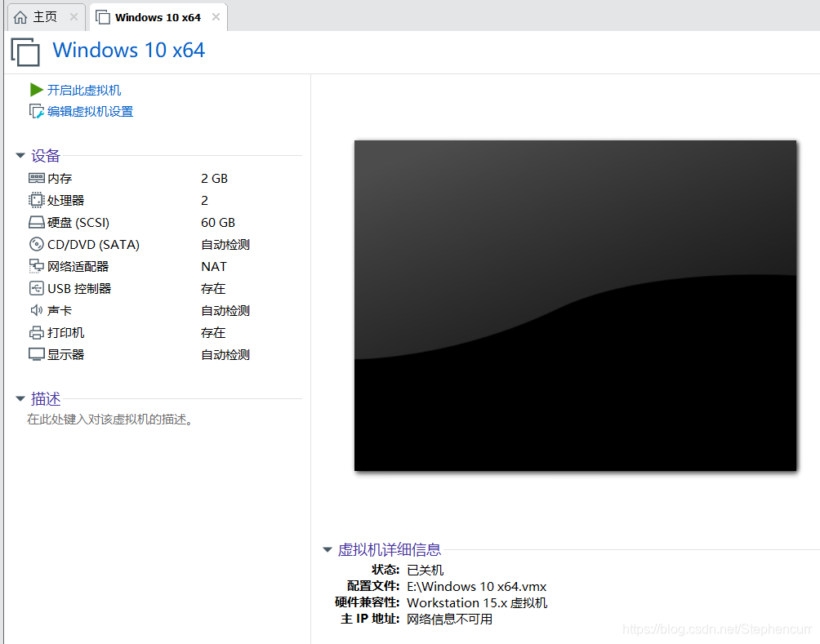Click 自动检测 value for display

pos(225,354)
